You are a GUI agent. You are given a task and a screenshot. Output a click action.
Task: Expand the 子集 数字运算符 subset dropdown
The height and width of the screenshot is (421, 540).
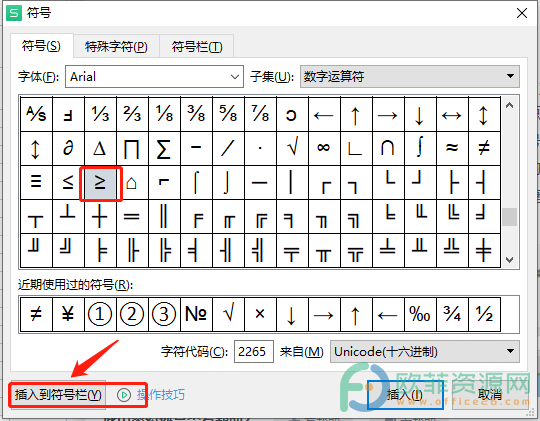409,76
